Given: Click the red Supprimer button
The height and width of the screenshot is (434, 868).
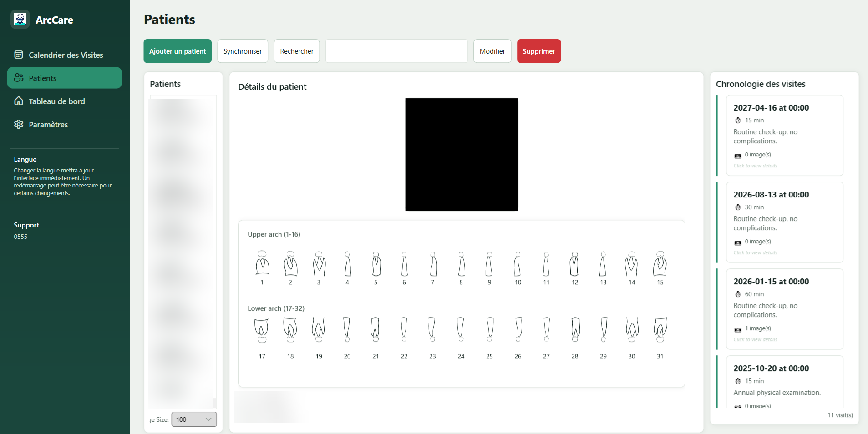Looking at the screenshot, I should click(539, 51).
